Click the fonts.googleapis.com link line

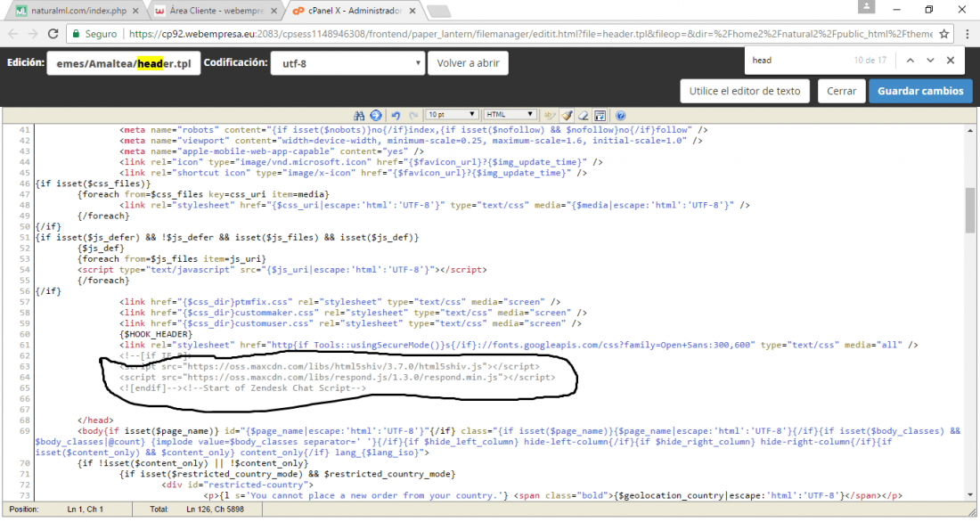tap(519, 345)
